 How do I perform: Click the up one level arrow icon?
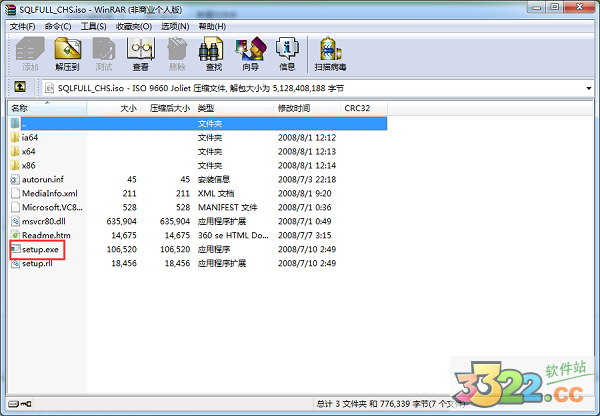point(20,87)
